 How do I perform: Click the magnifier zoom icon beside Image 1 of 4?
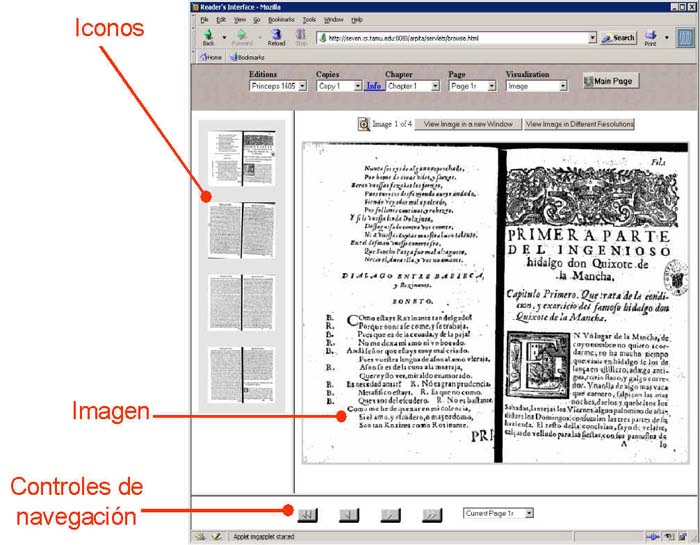tap(364, 124)
